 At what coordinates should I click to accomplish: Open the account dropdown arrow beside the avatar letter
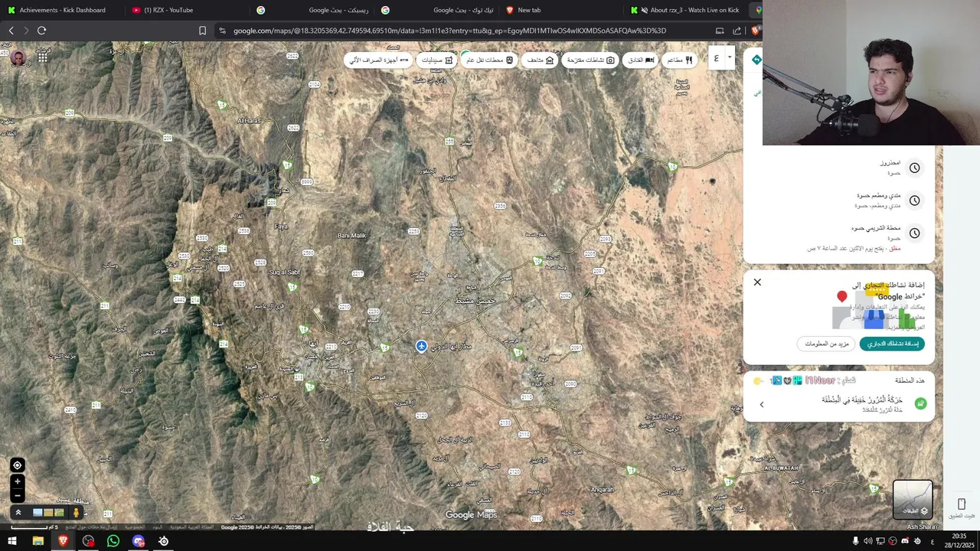(x=730, y=57)
